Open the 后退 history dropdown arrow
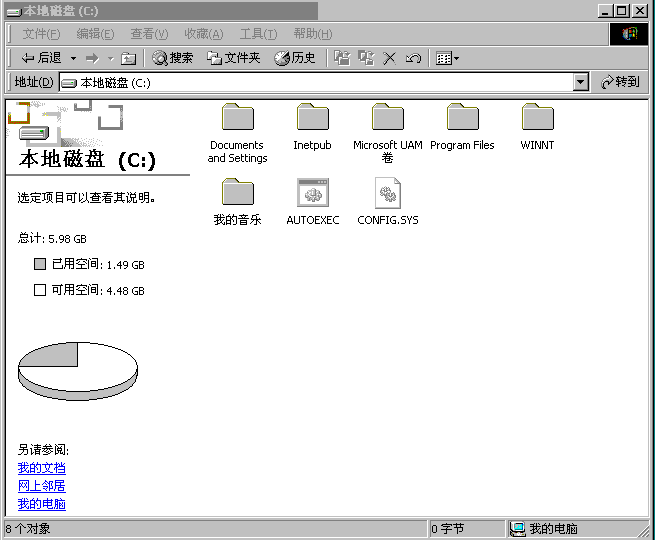 74,58
